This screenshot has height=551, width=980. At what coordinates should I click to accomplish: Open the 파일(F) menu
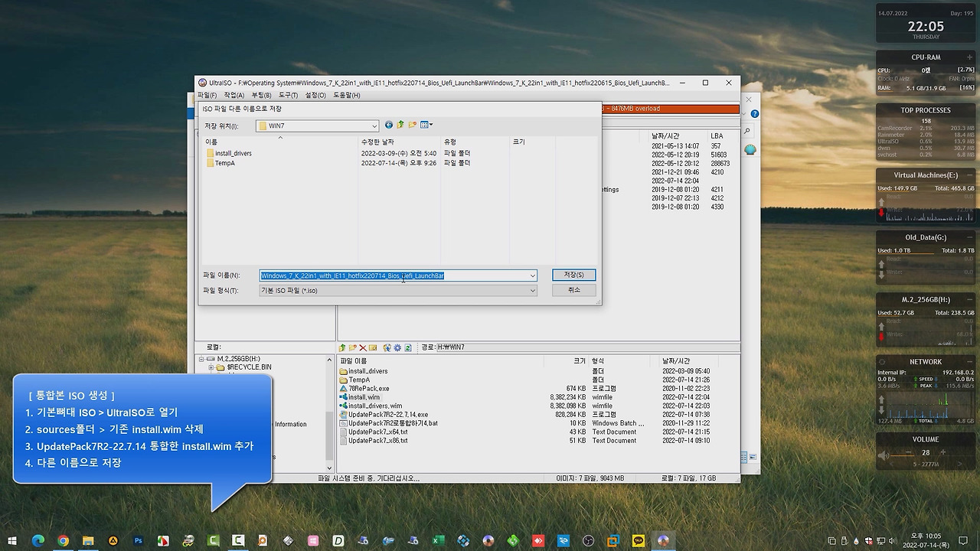[x=207, y=95]
